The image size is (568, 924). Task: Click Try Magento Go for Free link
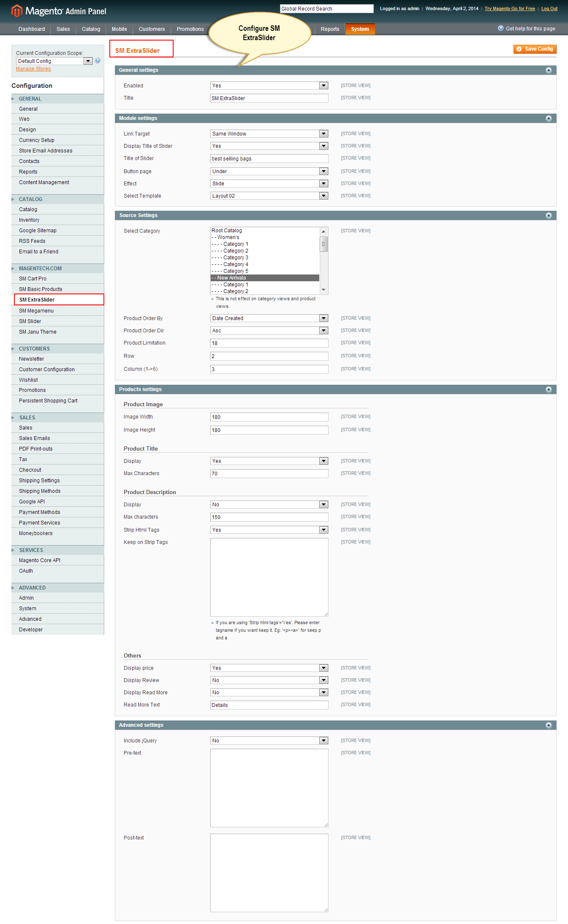click(x=510, y=8)
